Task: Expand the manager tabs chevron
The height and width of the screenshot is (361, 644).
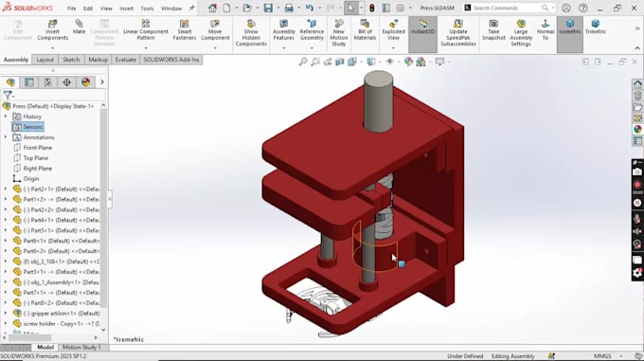Action: (x=102, y=82)
